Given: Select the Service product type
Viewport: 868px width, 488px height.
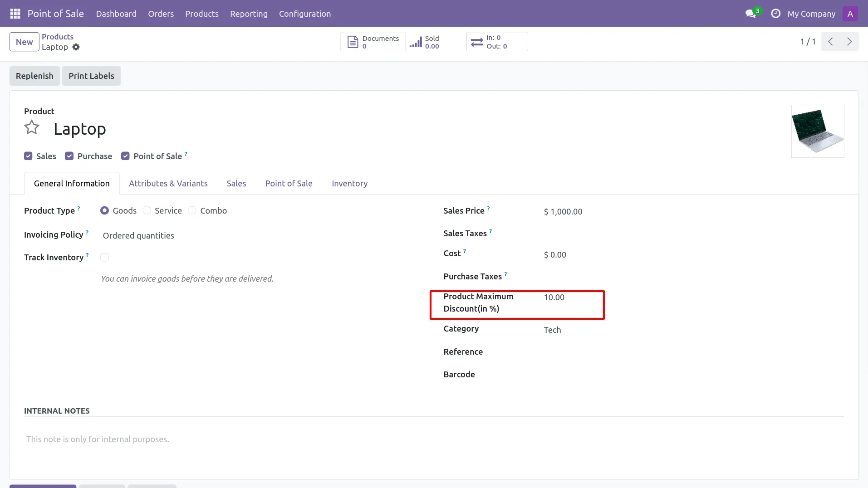Looking at the screenshot, I should [147, 210].
